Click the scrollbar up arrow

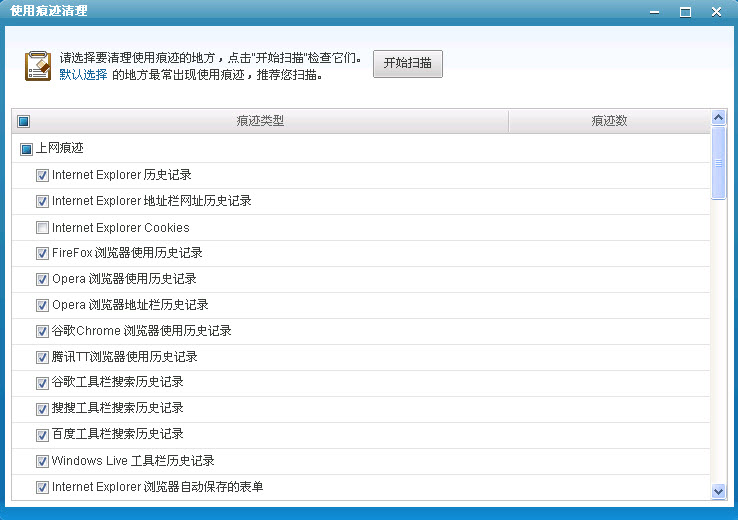click(x=718, y=118)
